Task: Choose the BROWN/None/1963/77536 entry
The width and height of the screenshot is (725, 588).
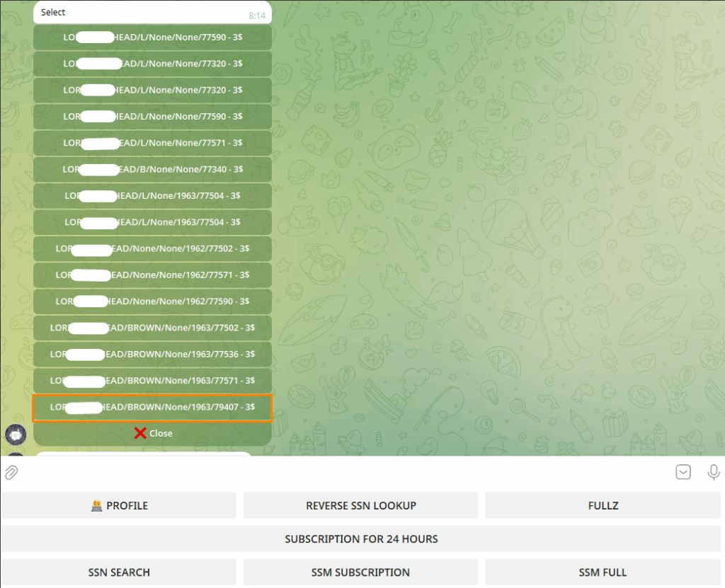Action: [x=152, y=354]
